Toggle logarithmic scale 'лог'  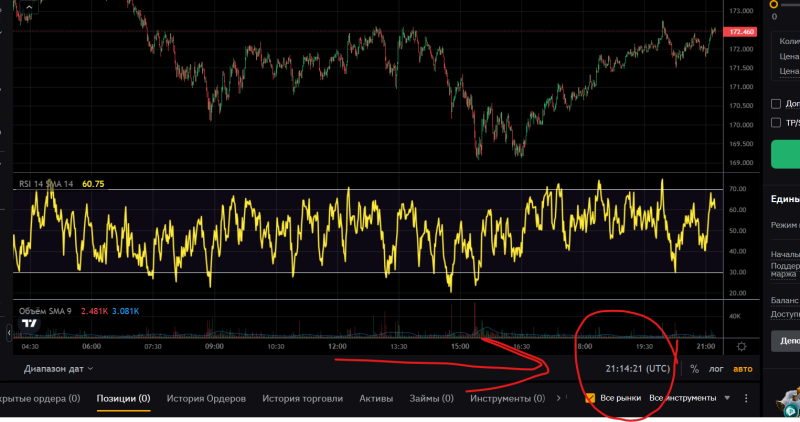(716, 369)
